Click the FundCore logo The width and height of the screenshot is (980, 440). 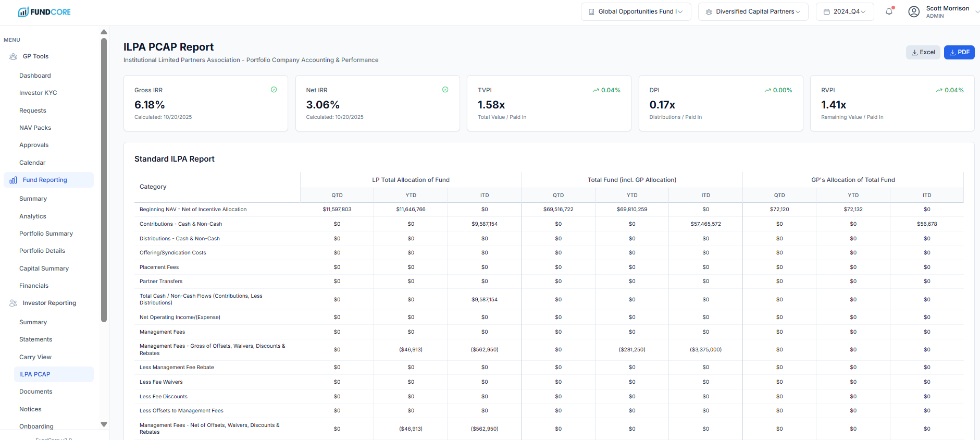tap(44, 12)
